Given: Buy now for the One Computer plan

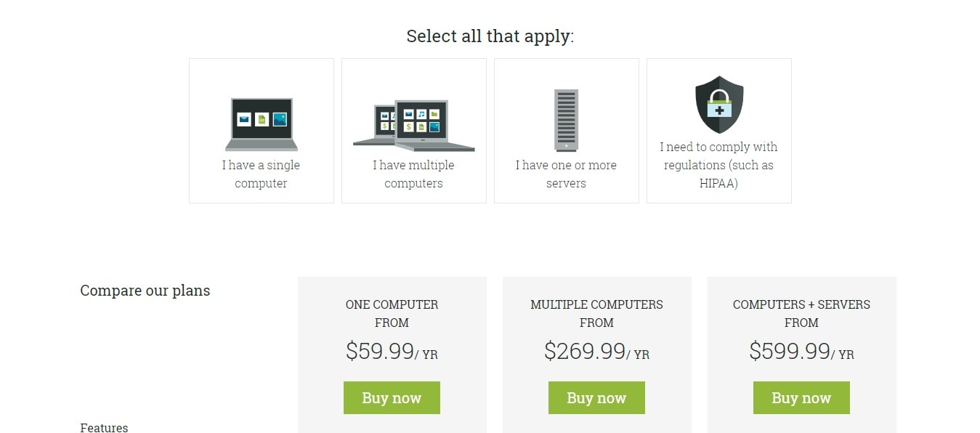Looking at the screenshot, I should (392, 397).
